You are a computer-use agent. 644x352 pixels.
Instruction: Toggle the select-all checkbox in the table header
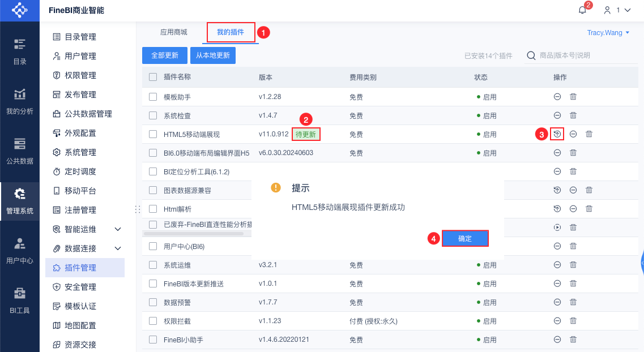(153, 77)
